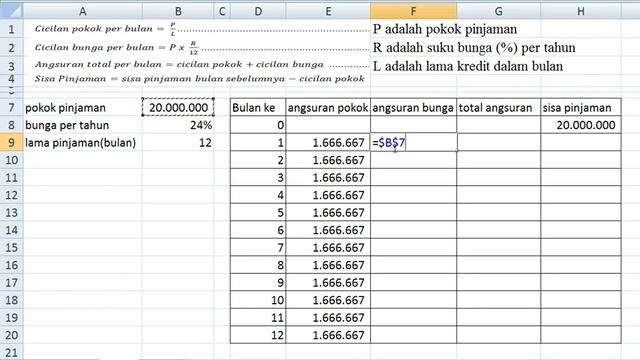Select column B header

click(178, 11)
